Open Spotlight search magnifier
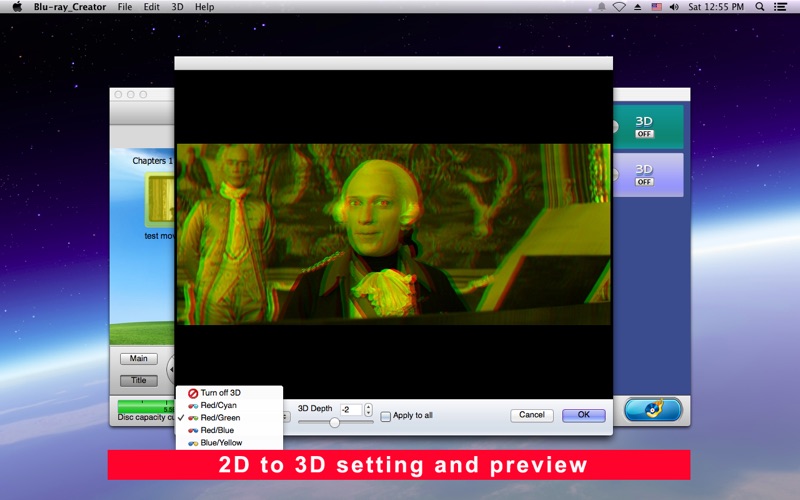This screenshot has height=500, width=800. click(759, 7)
